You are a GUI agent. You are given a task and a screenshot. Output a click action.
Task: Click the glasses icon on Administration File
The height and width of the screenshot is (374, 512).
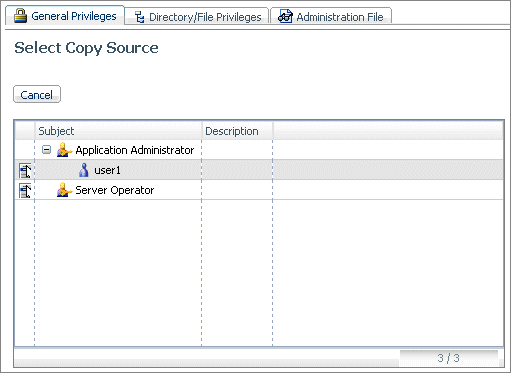point(285,16)
